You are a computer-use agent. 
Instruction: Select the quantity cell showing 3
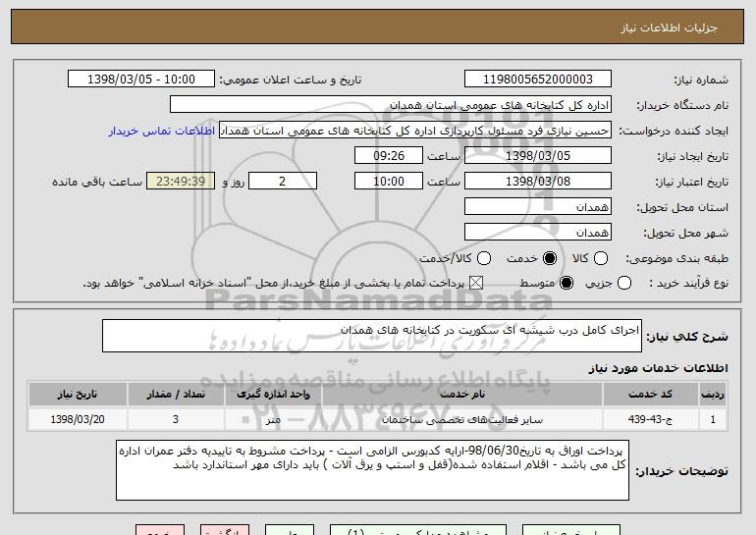pyautogui.click(x=176, y=419)
